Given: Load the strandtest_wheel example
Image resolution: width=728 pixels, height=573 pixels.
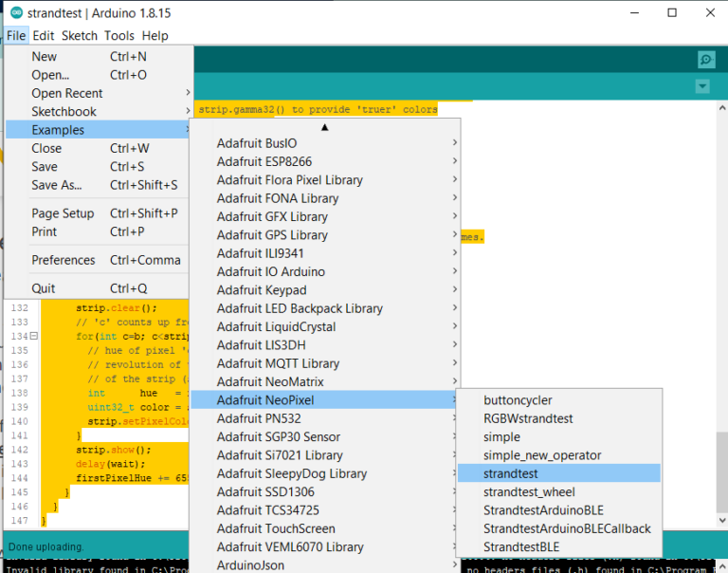Looking at the screenshot, I should click(x=559, y=491).
